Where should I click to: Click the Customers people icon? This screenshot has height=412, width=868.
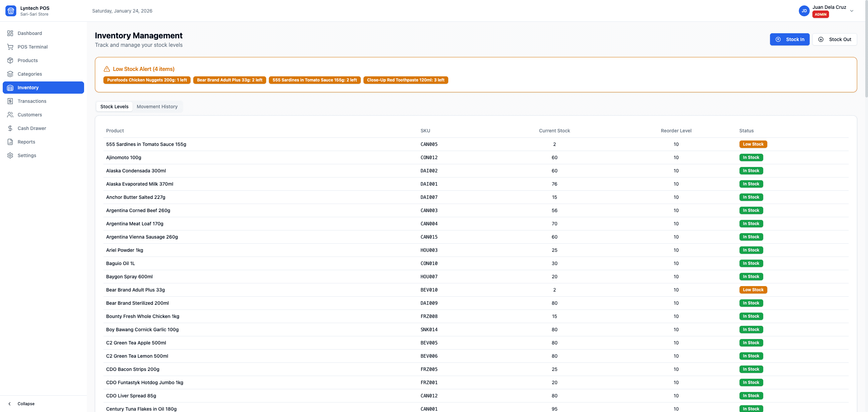coord(10,115)
